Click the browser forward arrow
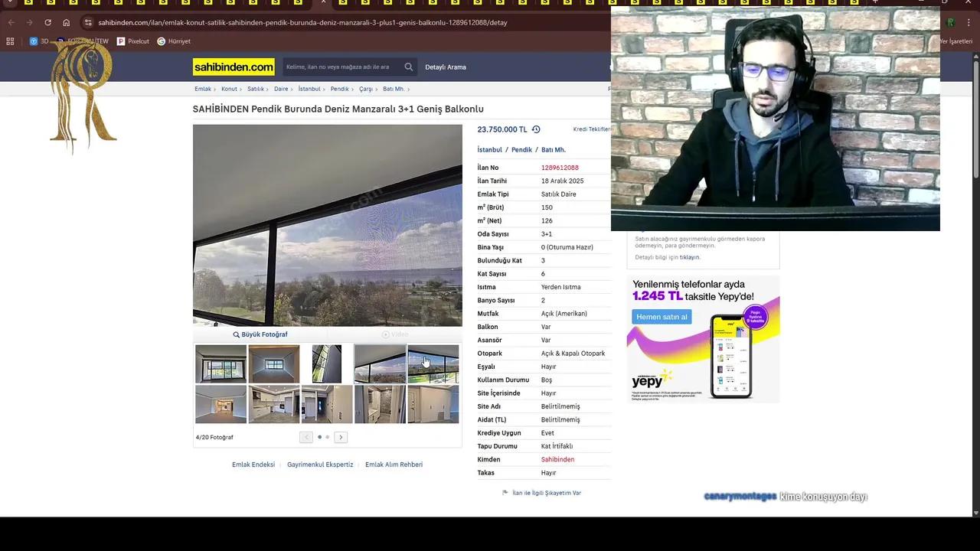 pyautogui.click(x=29, y=22)
